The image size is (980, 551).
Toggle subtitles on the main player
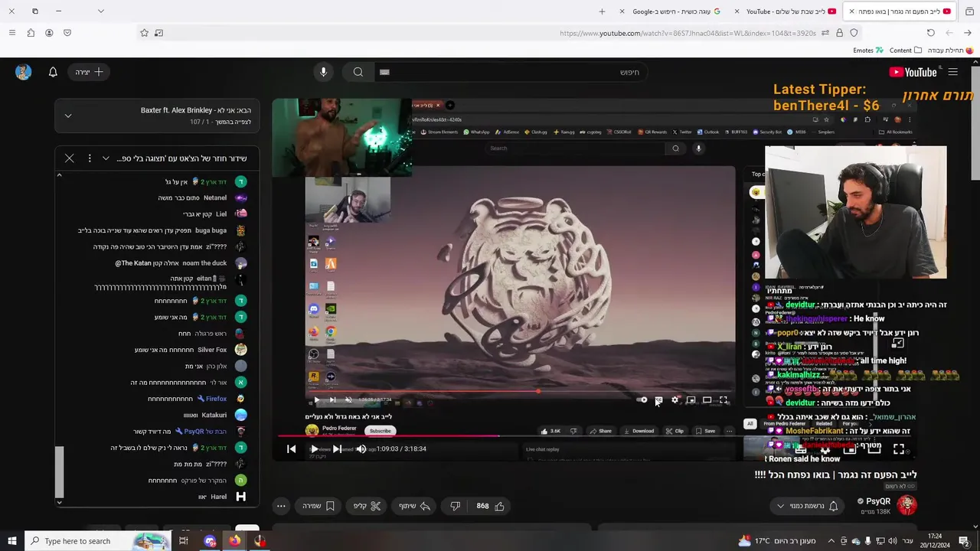point(801,449)
